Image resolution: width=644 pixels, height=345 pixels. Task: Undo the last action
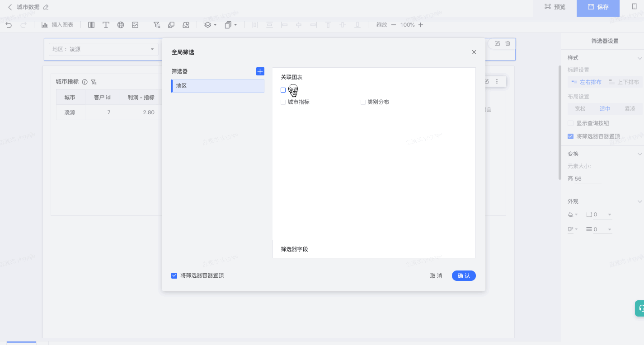9,25
